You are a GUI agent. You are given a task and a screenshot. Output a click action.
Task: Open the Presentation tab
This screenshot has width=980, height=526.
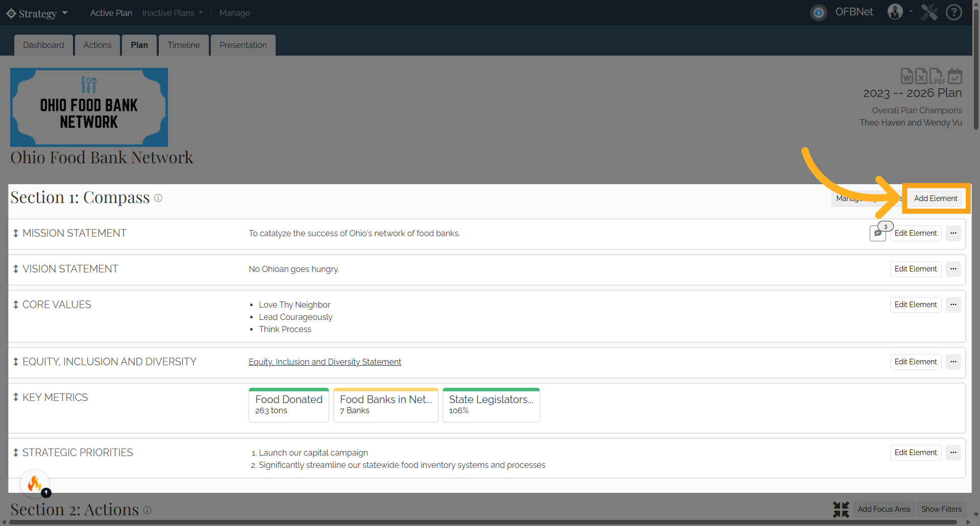click(x=243, y=45)
